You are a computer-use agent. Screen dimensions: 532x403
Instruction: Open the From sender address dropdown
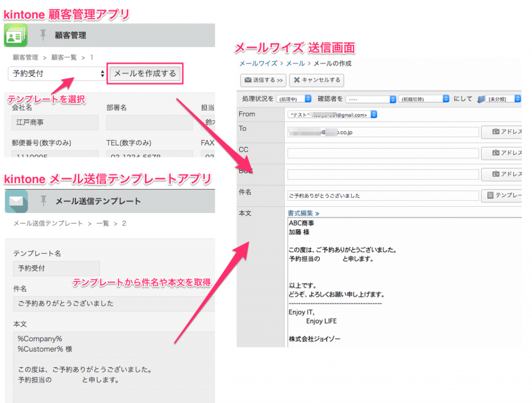[332, 115]
